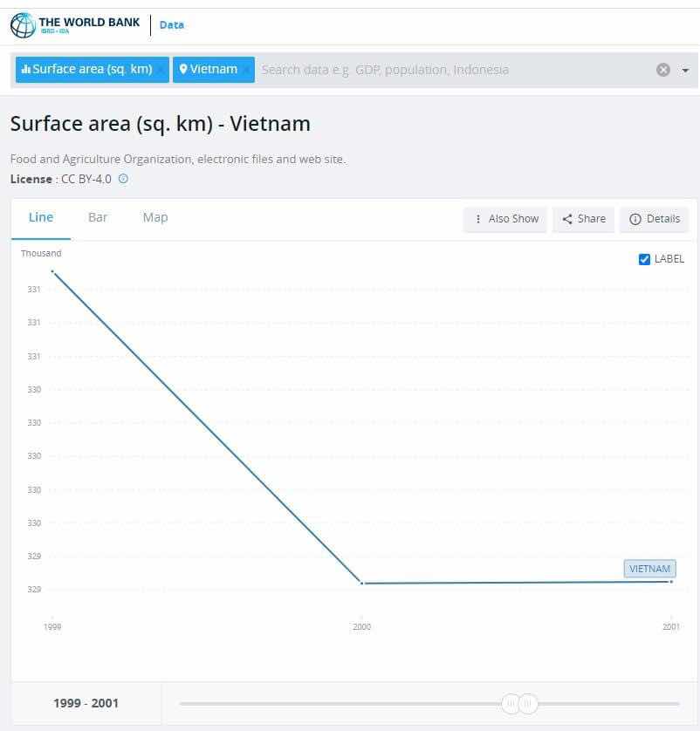700x731 pixels.
Task: Remove the Vietnam filter tag
Action: point(246,70)
